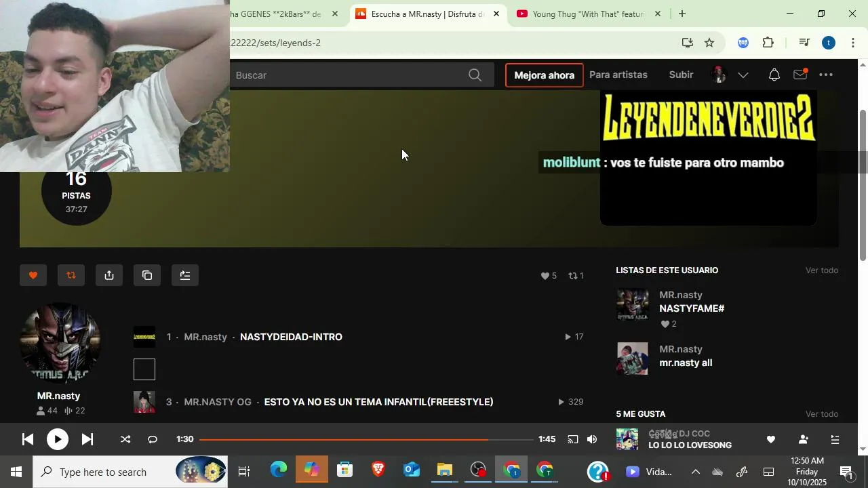Open the cast to device icon

573,439
